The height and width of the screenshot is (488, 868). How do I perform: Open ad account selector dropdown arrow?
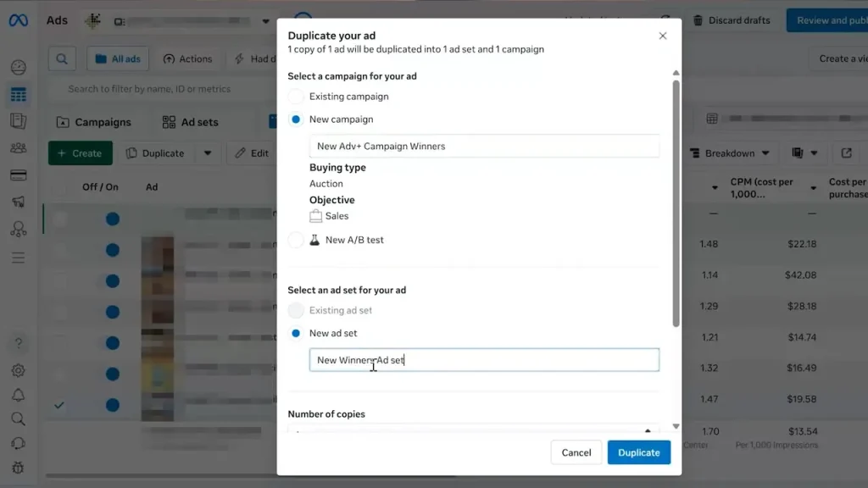pyautogui.click(x=265, y=21)
